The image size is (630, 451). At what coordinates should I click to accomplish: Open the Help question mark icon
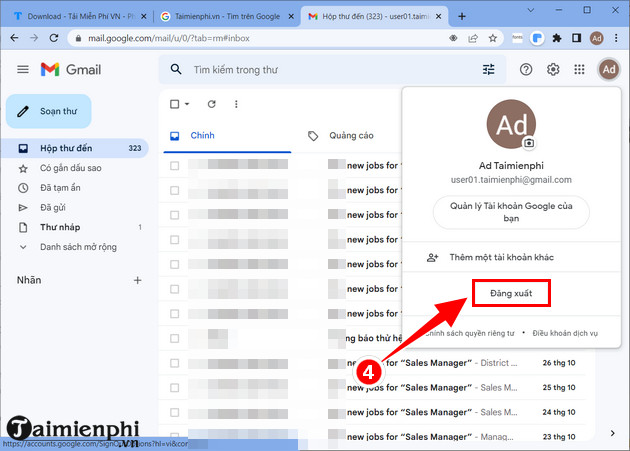tap(526, 70)
